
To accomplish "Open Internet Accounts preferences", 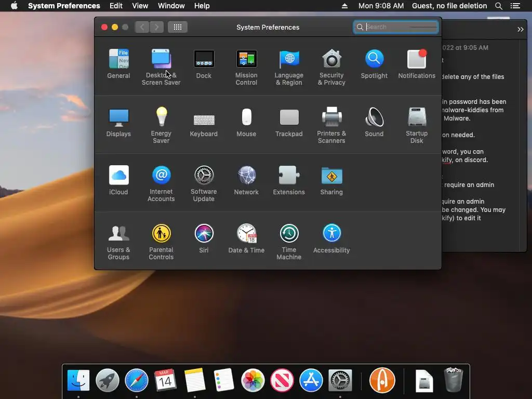I will coord(161,183).
